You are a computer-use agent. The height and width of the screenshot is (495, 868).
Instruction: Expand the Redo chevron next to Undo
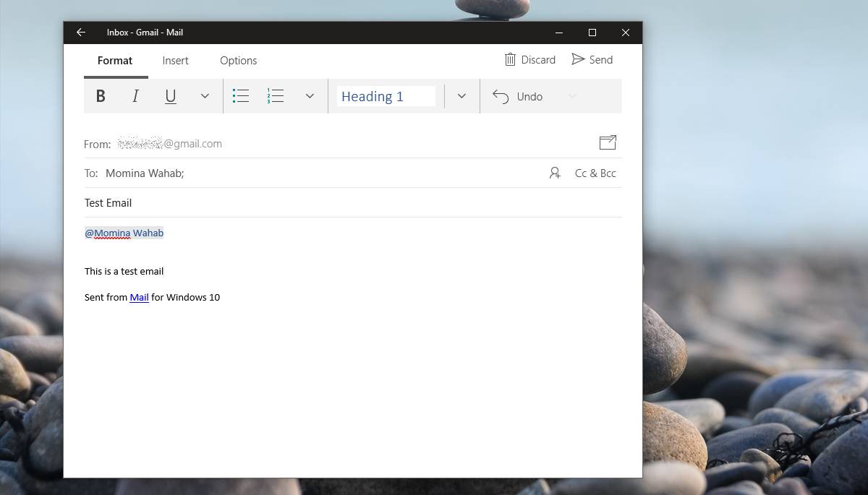pos(572,95)
